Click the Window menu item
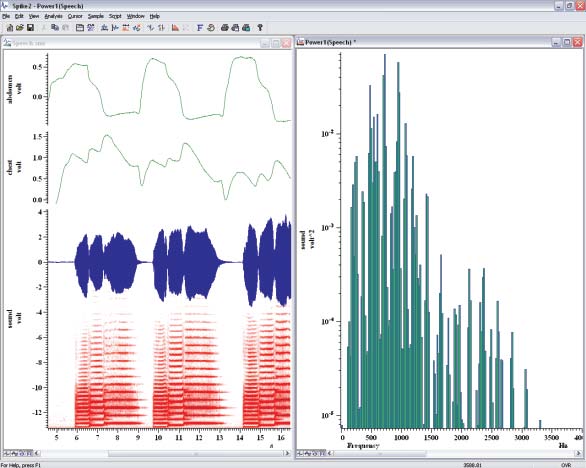Image resolution: width=586 pixels, height=468 pixels. 135,16
